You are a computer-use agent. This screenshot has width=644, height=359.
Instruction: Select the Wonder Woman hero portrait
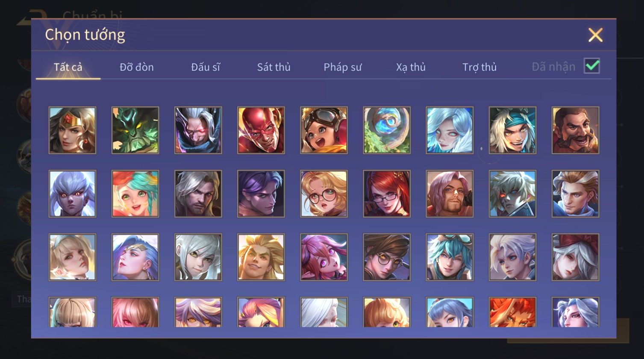click(x=72, y=130)
